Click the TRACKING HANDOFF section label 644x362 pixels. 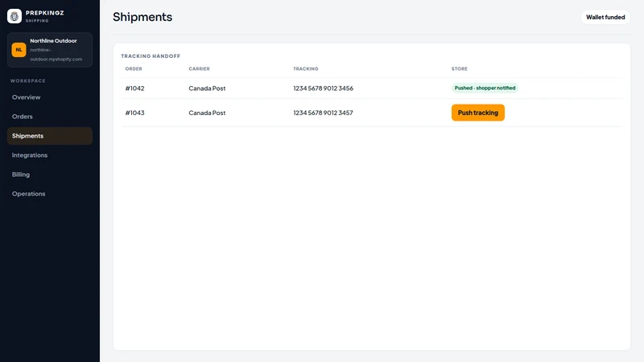151,56
